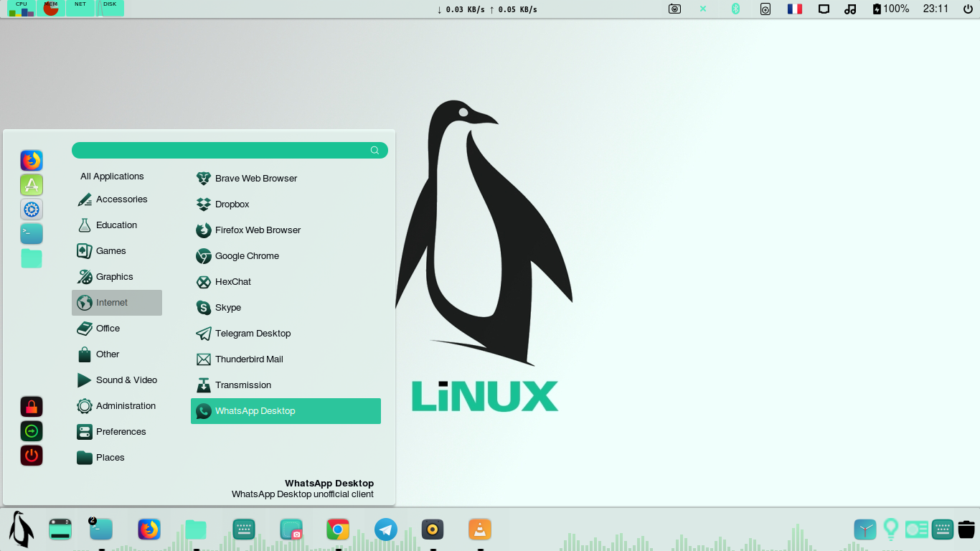
Task: Open the green drop-down terminal panel icon
Action: (x=60, y=529)
